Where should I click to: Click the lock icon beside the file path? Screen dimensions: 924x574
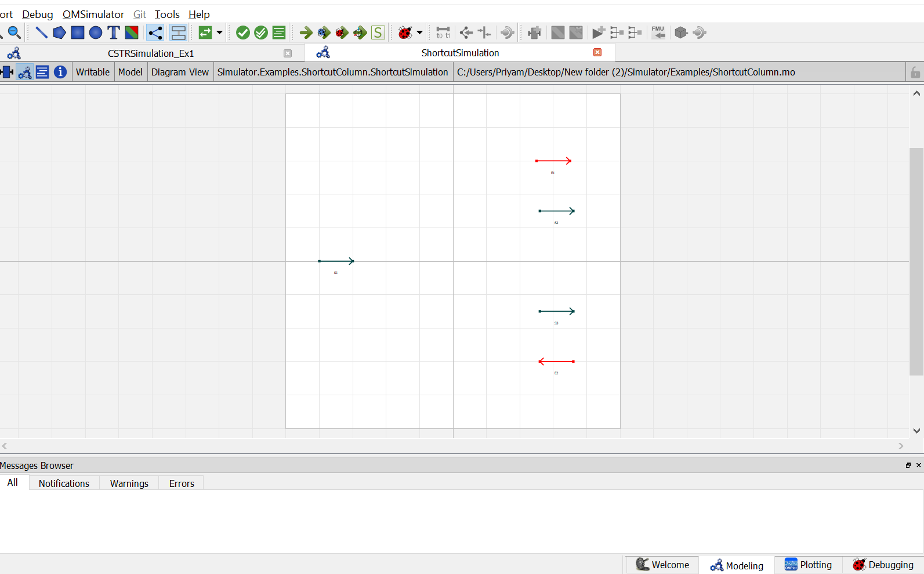point(915,72)
